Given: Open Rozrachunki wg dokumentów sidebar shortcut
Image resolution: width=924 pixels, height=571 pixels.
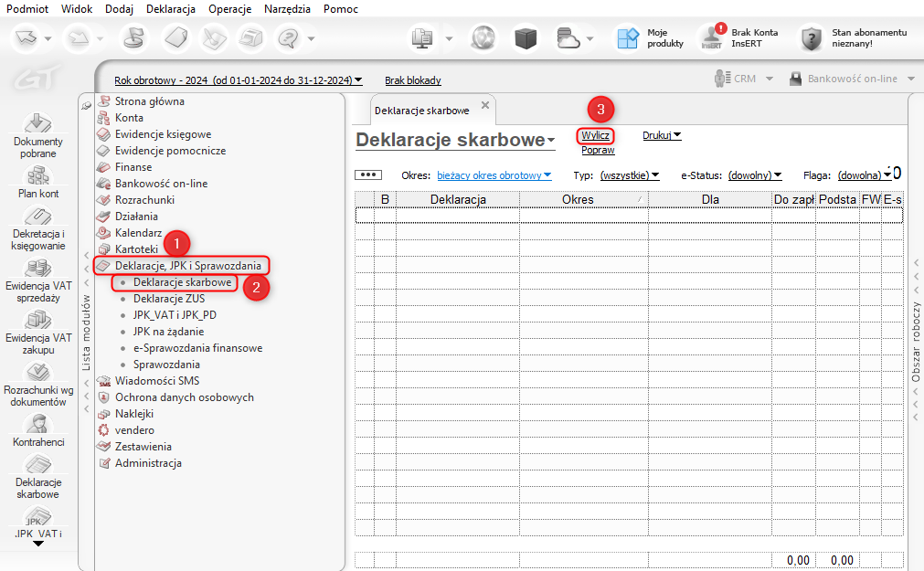Looking at the screenshot, I should [37, 385].
